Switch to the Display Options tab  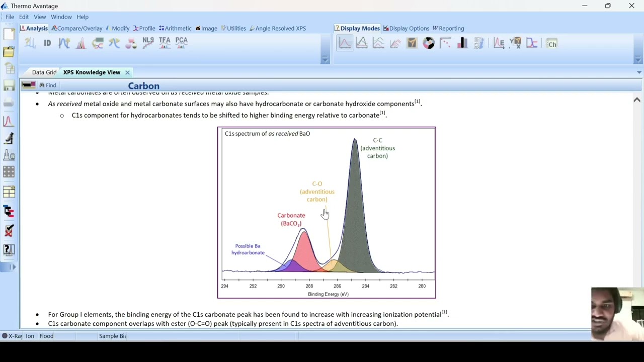pos(407,28)
